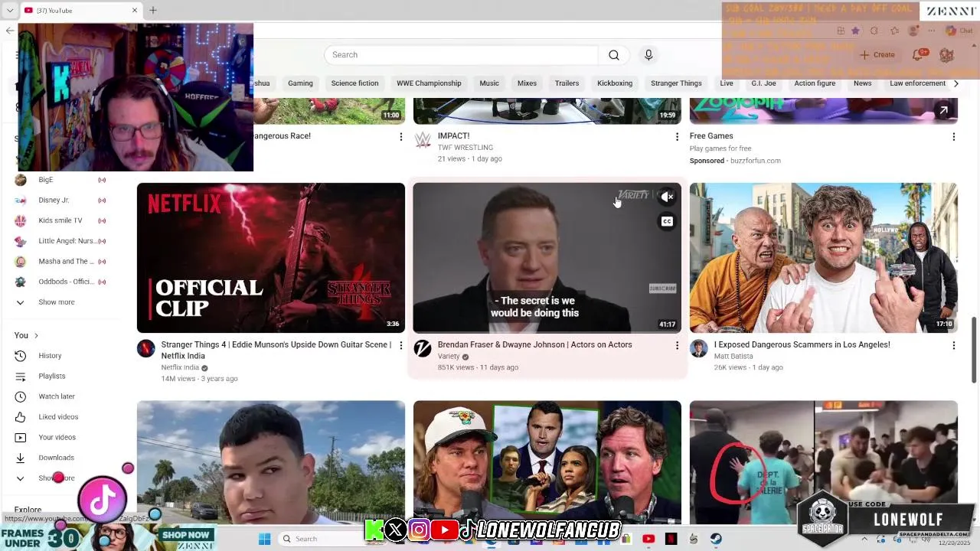
Task: Open I Exposed Dangerous Scammers title
Action: pos(802,345)
